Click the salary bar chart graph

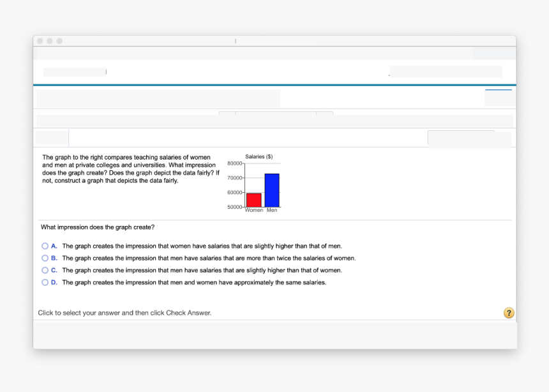(254, 183)
